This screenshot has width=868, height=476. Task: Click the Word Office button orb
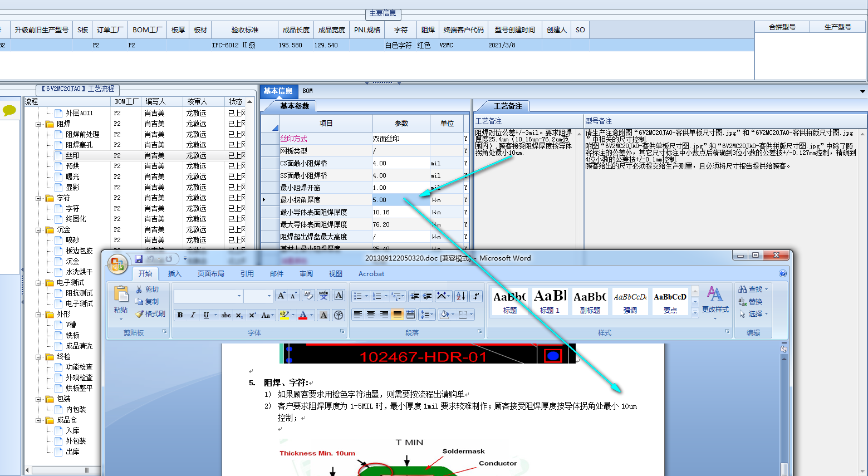tap(117, 264)
